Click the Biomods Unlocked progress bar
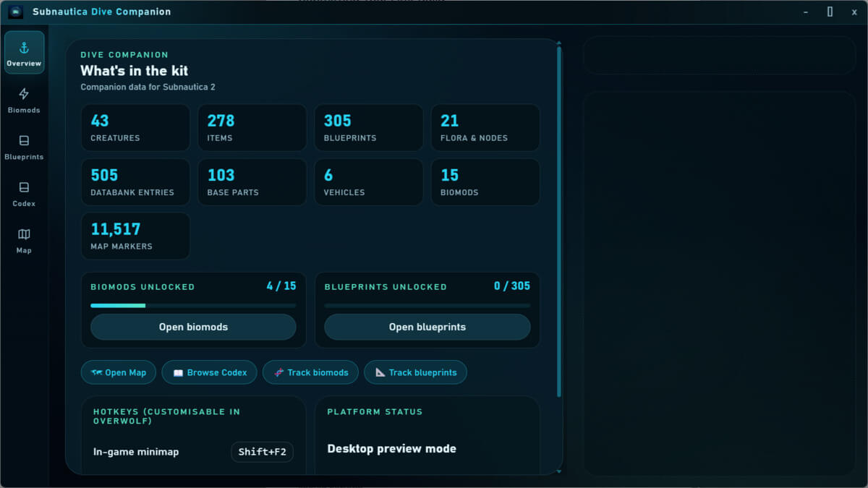868x488 pixels. point(193,306)
